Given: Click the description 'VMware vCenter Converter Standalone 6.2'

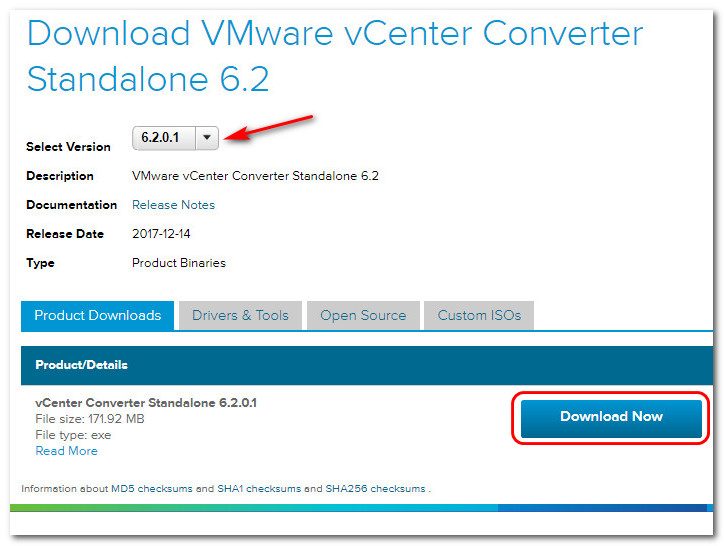Looking at the screenshot, I should (x=255, y=176).
